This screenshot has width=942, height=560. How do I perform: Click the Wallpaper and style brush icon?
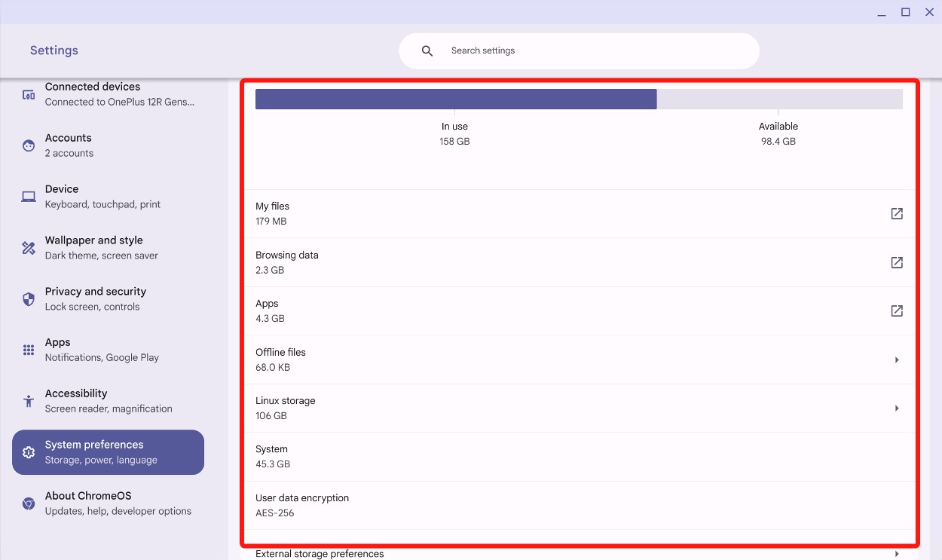[x=28, y=247]
